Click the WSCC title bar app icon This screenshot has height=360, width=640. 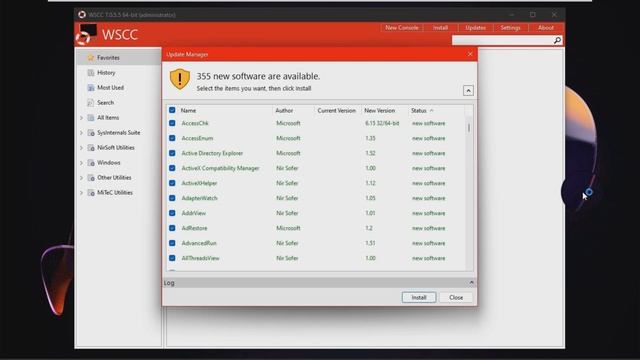(82, 15)
